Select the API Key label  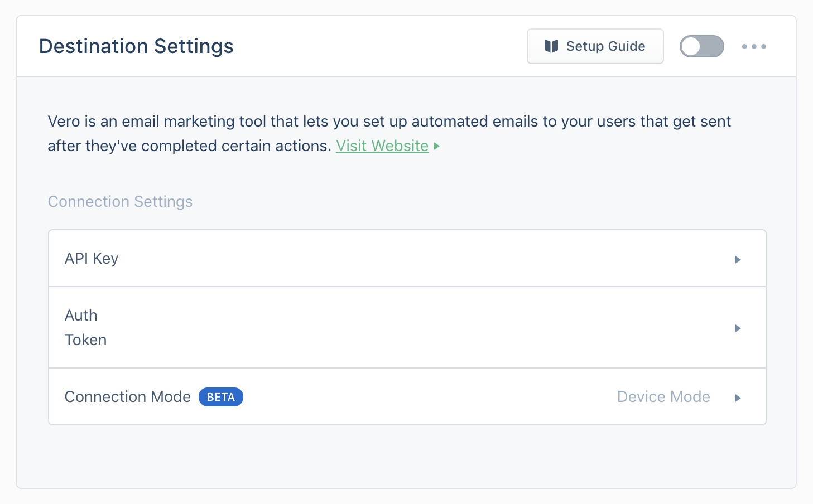coord(92,259)
